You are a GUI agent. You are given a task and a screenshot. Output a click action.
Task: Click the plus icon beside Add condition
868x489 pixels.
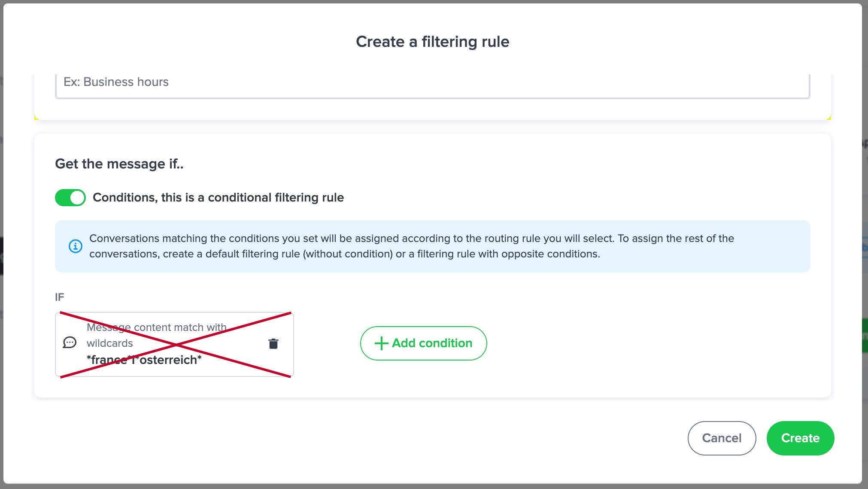point(381,343)
